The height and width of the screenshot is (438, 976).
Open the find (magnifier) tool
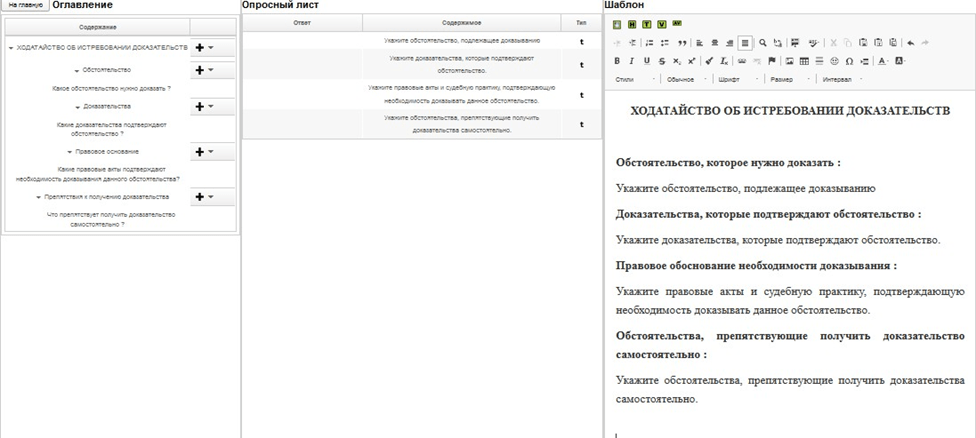(x=762, y=43)
